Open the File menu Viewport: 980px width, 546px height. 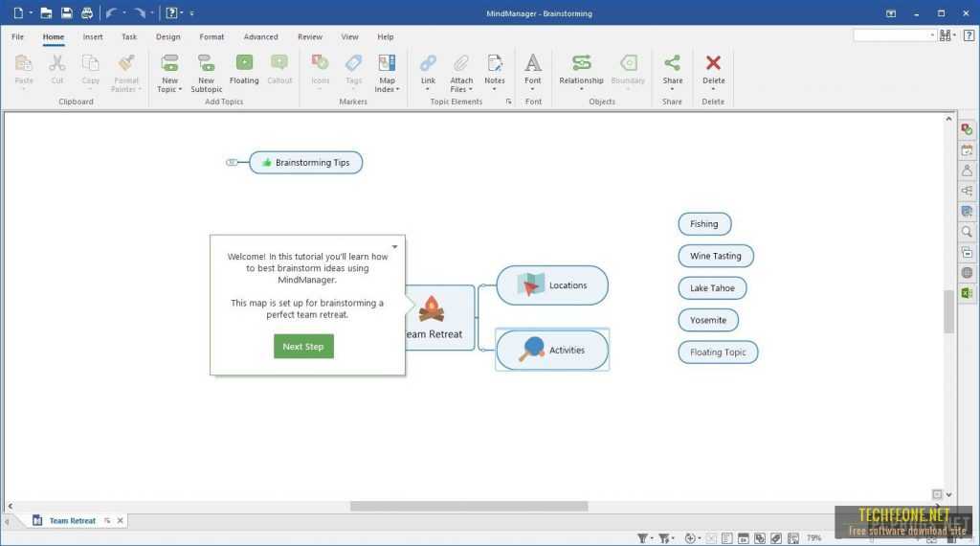(17, 37)
